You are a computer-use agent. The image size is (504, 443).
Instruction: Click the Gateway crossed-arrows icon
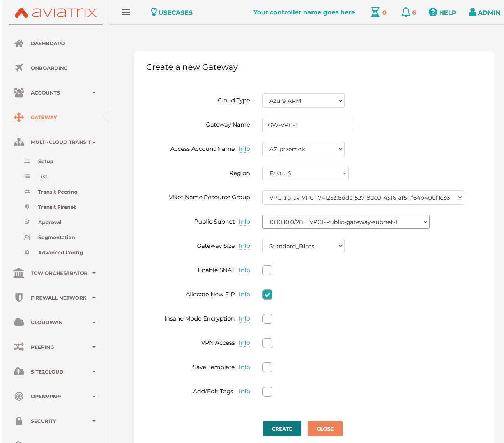[x=19, y=117]
